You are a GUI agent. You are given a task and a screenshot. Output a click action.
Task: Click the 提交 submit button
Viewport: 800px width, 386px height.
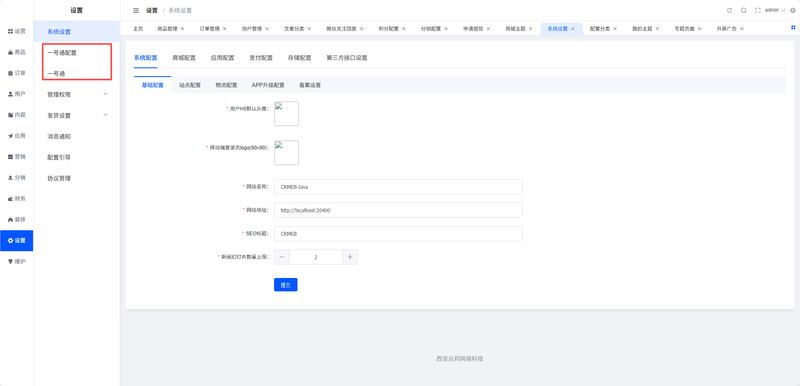pyautogui.click(x=286, y=285)
